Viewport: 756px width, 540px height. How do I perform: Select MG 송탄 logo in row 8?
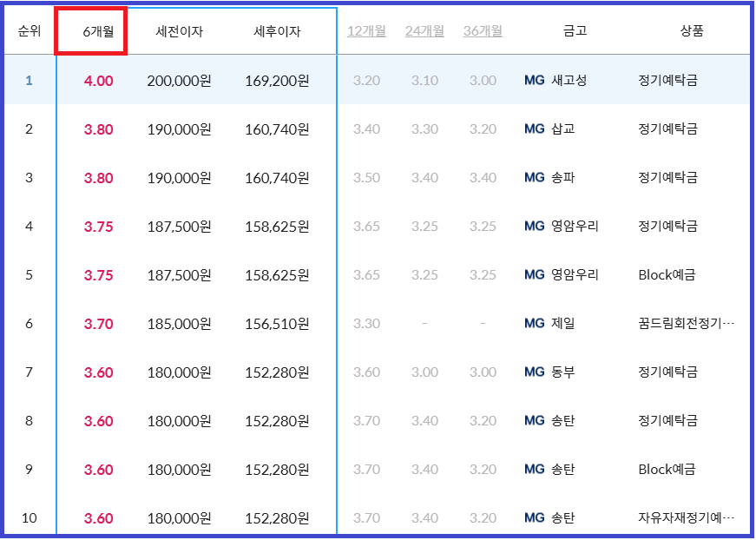(536, 418)
